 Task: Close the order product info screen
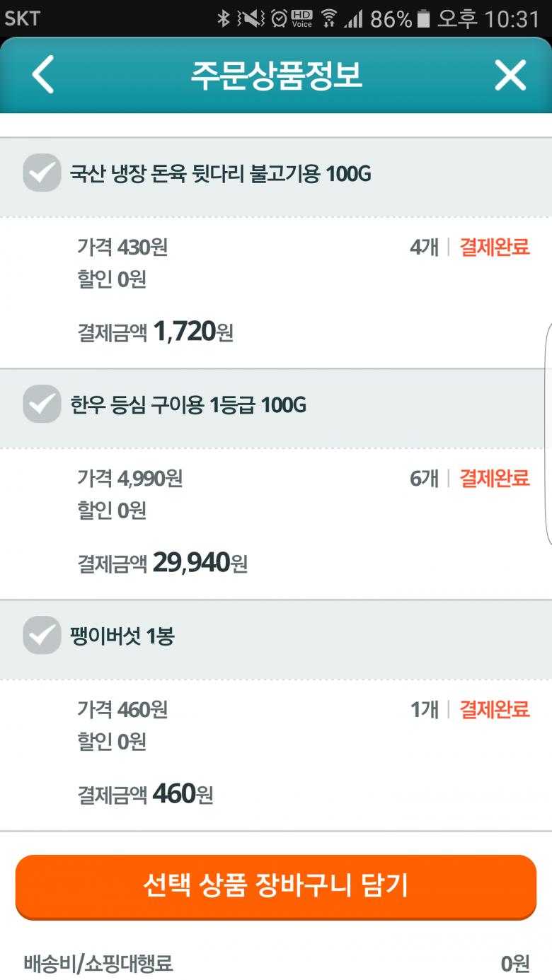click(x=510, y=75)
